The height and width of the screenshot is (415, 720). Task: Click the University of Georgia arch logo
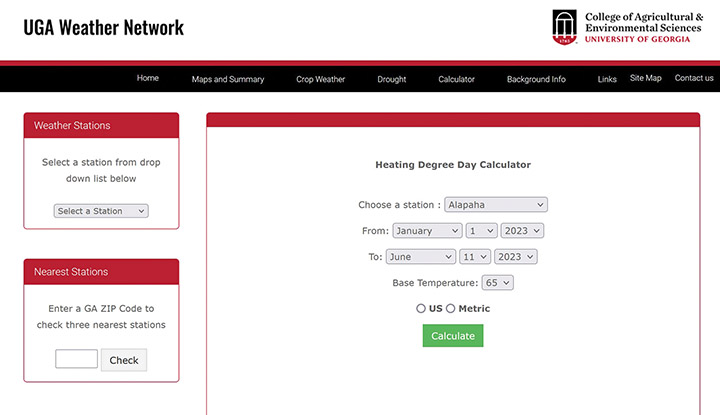click(x=565, y=27)
